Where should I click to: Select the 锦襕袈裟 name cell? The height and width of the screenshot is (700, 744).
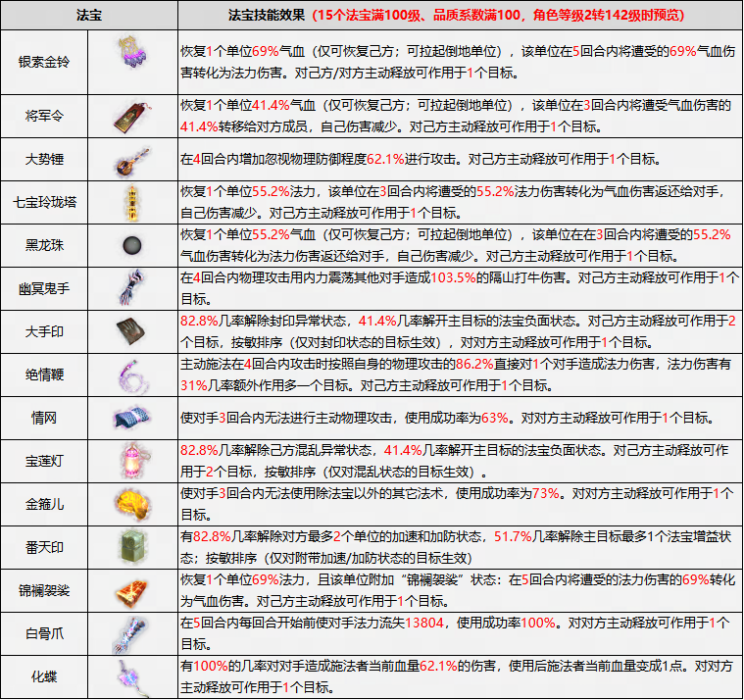44,591
